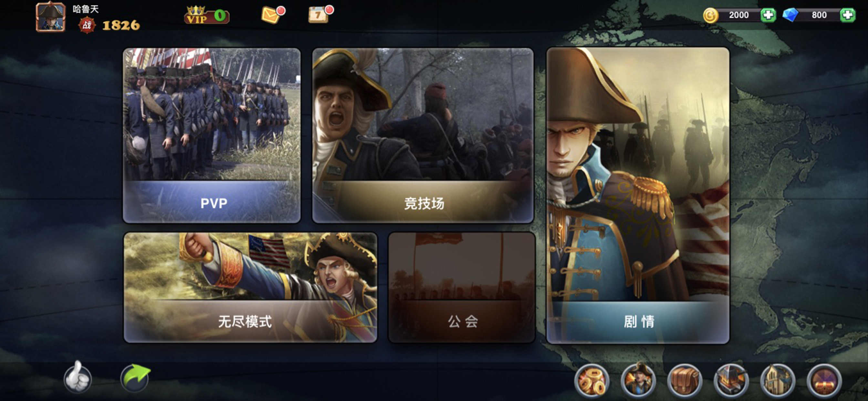868x401 pixels.
Task: Add gold with the green plus button
Action: [x=768, y=15]
